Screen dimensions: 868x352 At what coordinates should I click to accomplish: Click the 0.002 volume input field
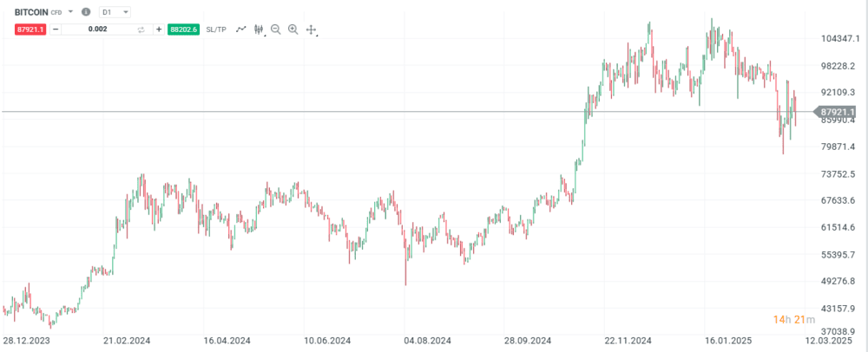tap(97, 29)
